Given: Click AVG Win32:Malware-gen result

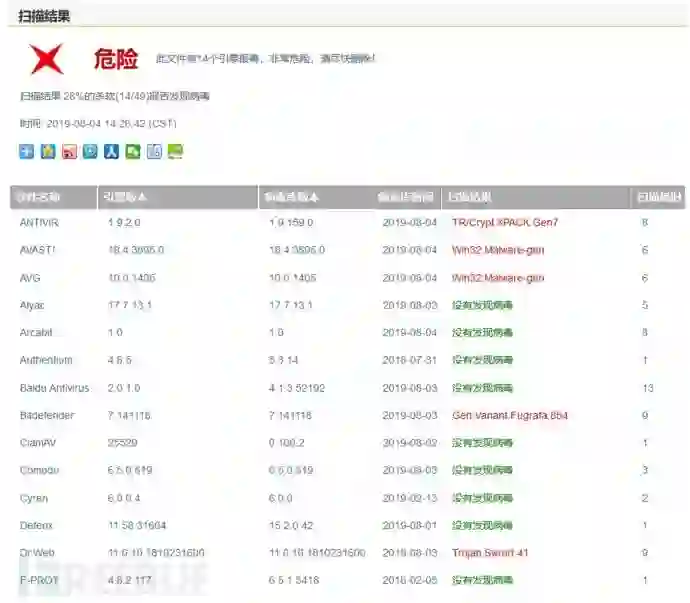Looking at the screenshot, I should (x=498, y=278).
